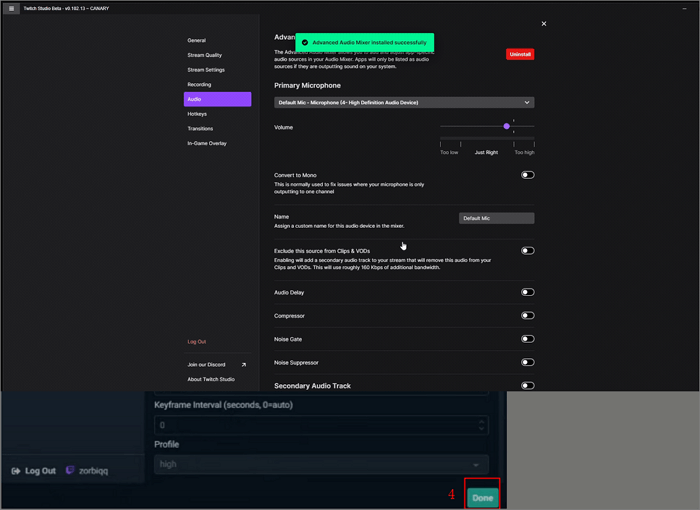This screenshot has height=510, width=700.
Task: Select the Audio settings section
Action: coord(217,99)
